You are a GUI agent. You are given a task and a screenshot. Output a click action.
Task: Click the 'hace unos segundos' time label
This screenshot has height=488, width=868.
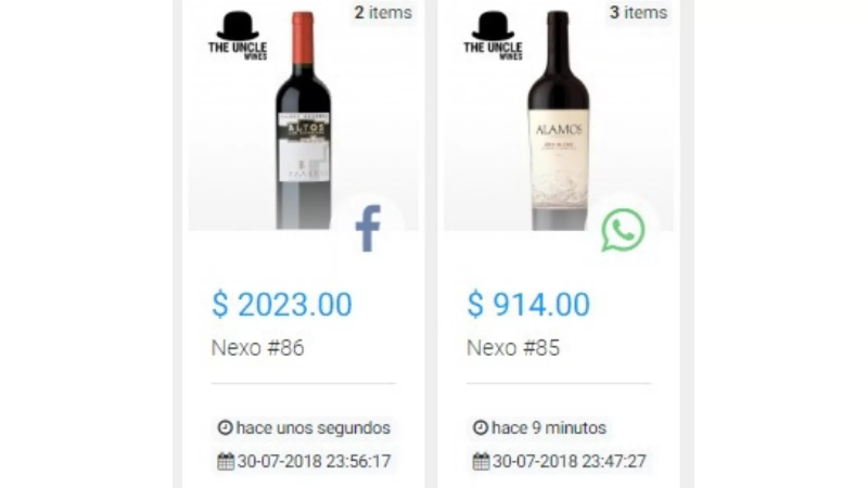click(313, 428)
